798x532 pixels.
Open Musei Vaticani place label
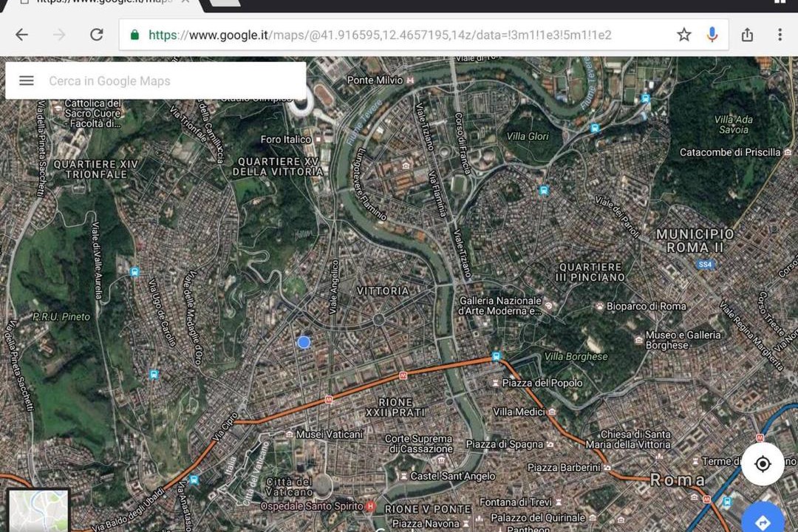click(330, 434)
